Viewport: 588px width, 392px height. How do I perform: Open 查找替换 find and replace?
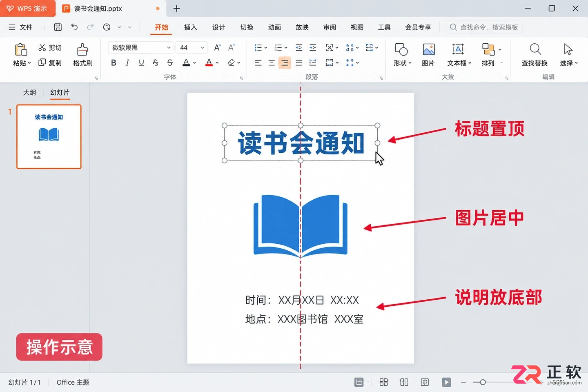[535, 55]
